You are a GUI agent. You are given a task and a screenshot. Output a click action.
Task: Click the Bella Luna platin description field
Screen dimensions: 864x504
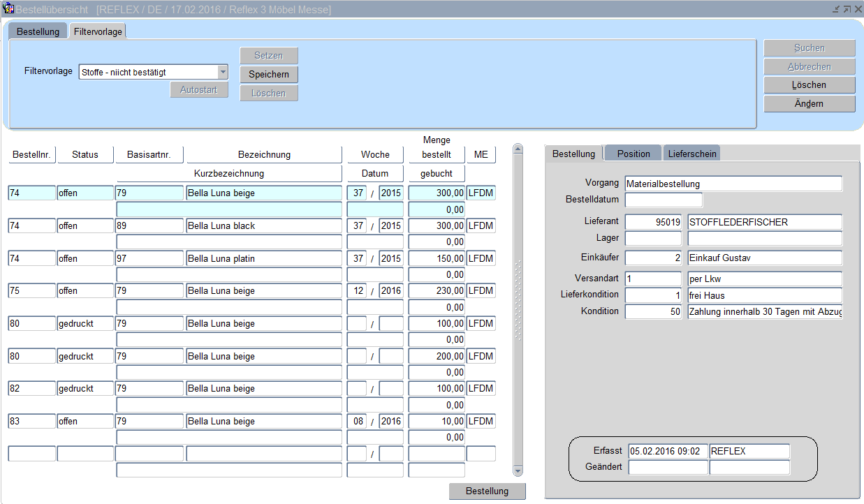[x=264, y=259]
